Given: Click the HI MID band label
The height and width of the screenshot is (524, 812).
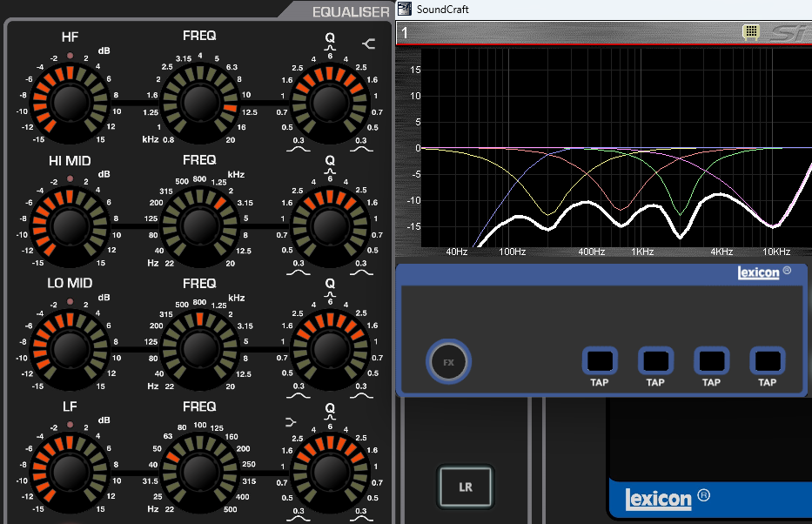Looking at the screenshot, I should click(x=70, y=160).
